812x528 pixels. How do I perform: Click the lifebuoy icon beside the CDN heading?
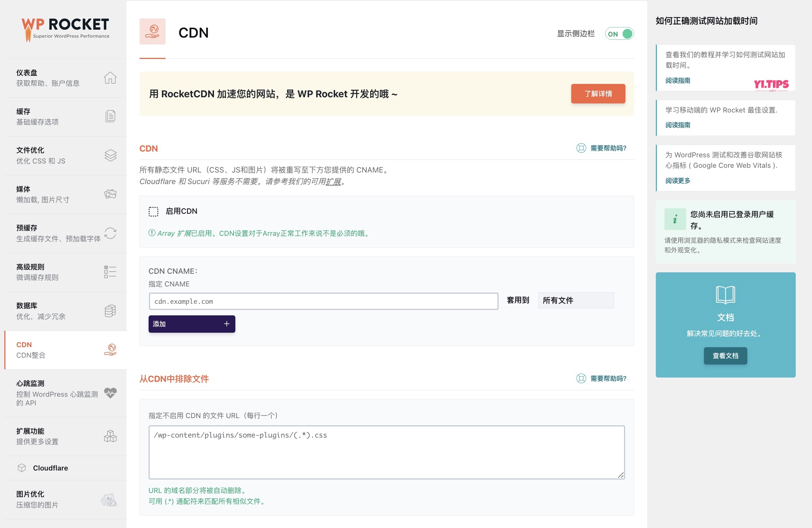pos(581,148)
